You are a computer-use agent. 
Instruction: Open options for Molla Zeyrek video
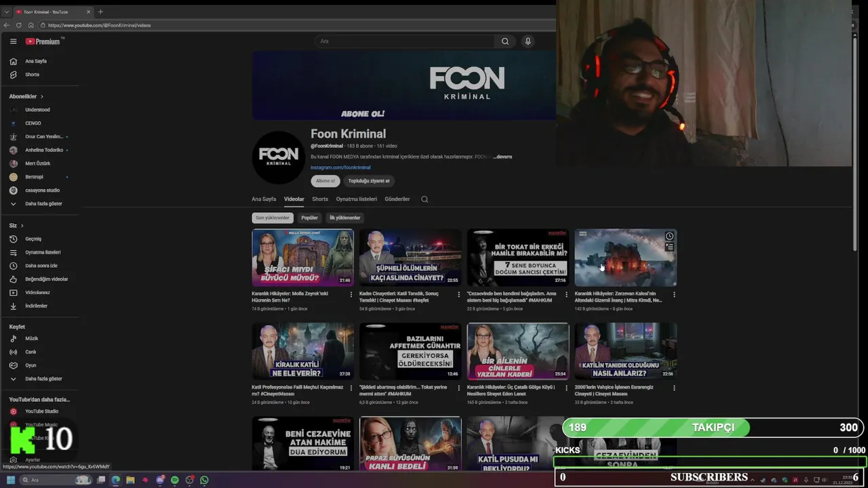[x=351, y=294]
